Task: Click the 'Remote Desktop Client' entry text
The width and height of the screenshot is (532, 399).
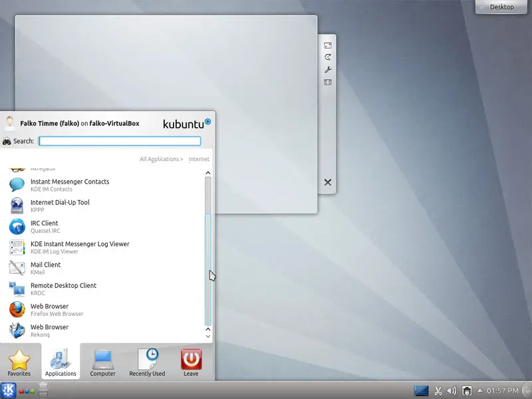Action: (63, 285)
